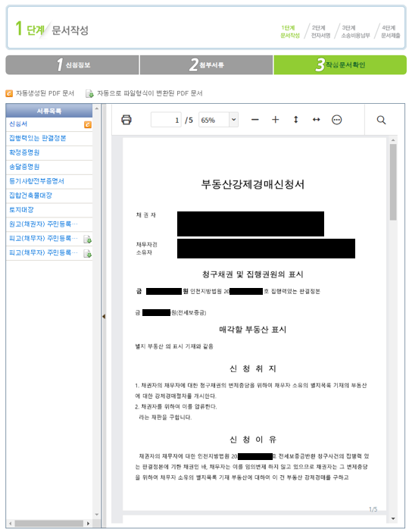Click step 3단계 소송비용납부 indicator
The image size is (409, 532).
(355, 31)
